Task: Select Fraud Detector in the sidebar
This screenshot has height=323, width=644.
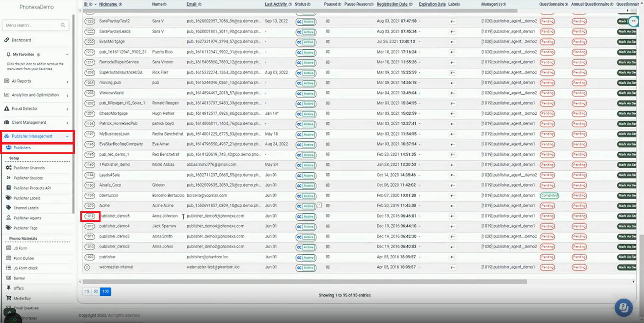Action: pos(25,109)
